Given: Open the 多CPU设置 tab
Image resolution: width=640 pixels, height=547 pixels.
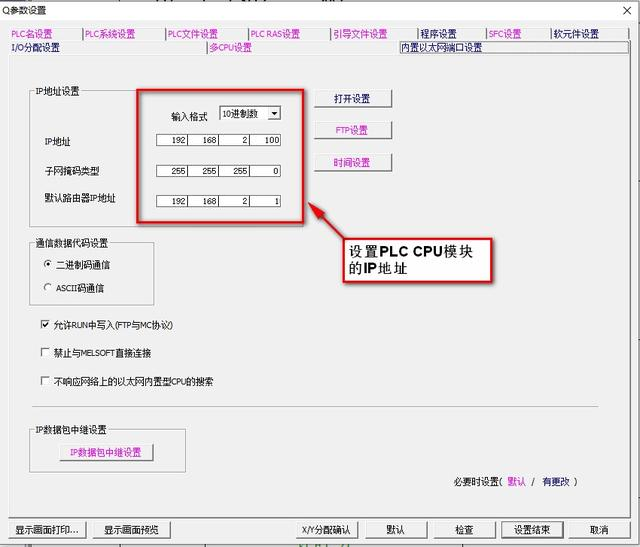Looking at the screenshot, I should 231,48.
